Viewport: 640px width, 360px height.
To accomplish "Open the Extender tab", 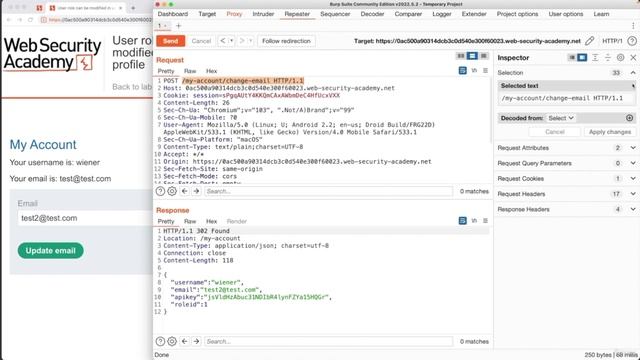I will [x=474, y=14].
